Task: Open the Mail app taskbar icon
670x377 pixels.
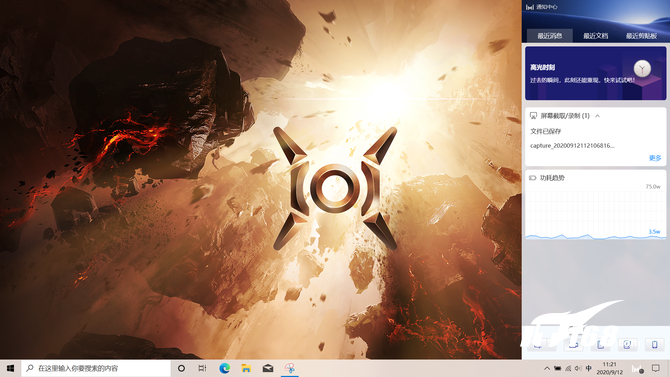Action: pyautogui.click(x=268, y=368)
